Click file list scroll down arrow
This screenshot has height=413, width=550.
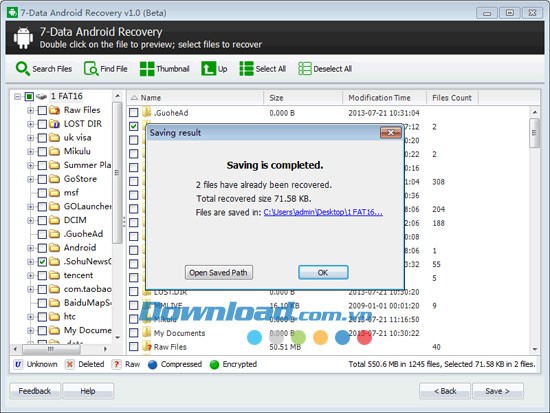tap(535, 349)
